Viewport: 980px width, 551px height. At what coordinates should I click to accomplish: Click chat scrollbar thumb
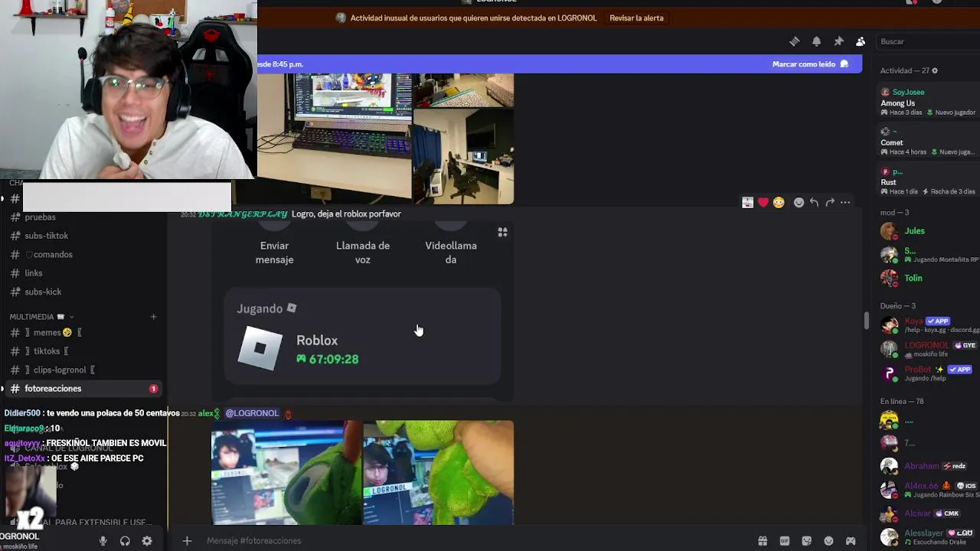point(866,321)
